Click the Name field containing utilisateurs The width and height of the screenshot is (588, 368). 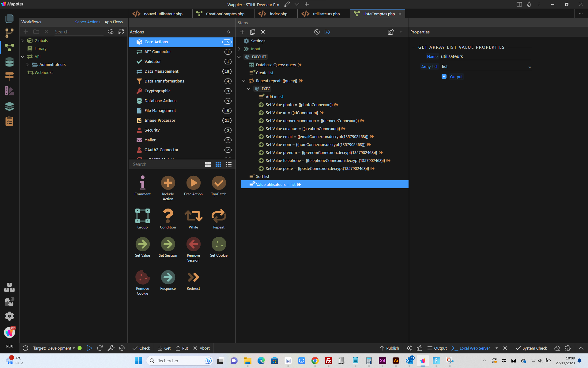pos(486,56)
